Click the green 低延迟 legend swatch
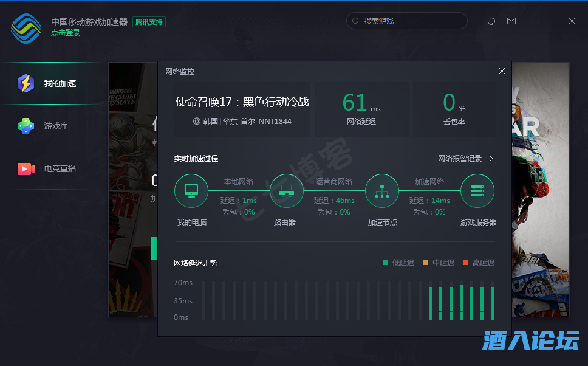This screenshot has width=588, height=366. [x=386, y=263]
